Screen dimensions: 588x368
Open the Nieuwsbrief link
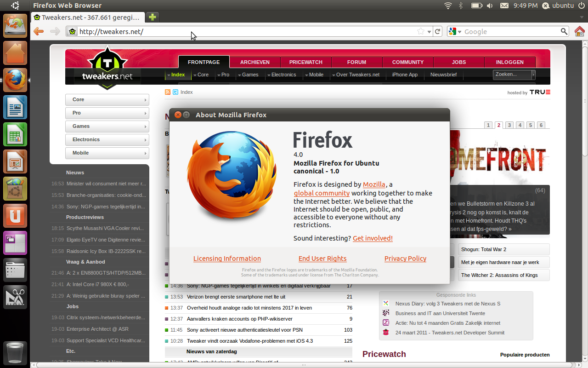(443, 75)
